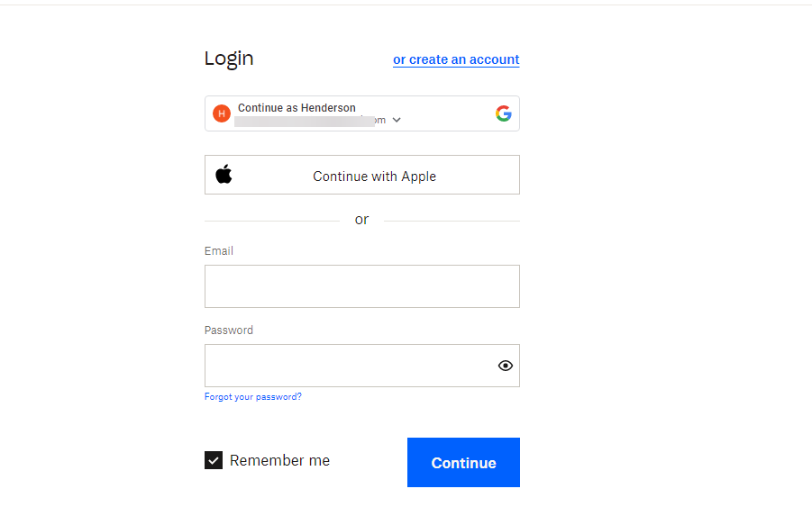Focus the Email input field

click(x=362, y=286)
